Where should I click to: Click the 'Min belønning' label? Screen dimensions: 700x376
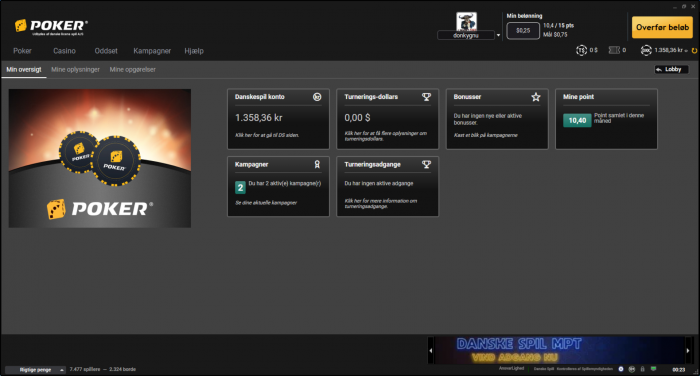pyautogui.click(x=524, y=16)
